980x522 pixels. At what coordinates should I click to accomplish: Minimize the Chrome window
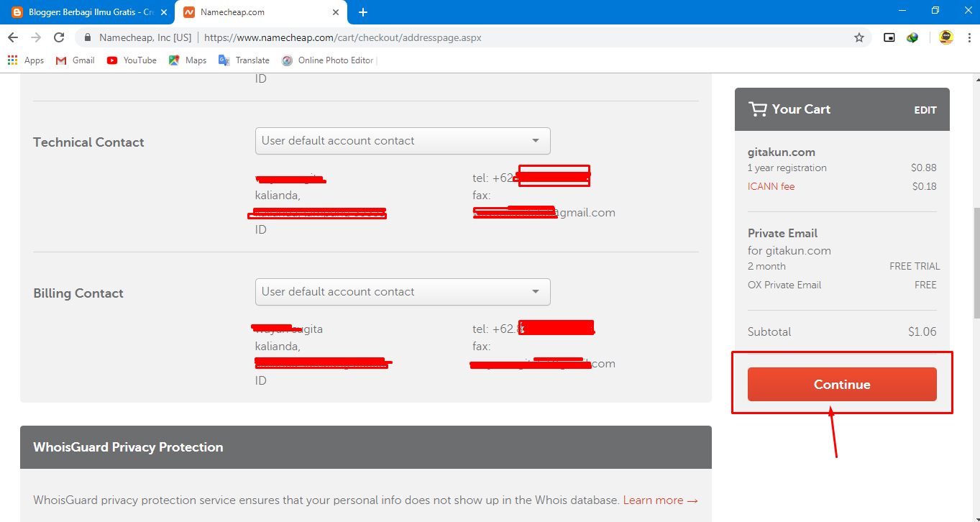tap(902, 10)
